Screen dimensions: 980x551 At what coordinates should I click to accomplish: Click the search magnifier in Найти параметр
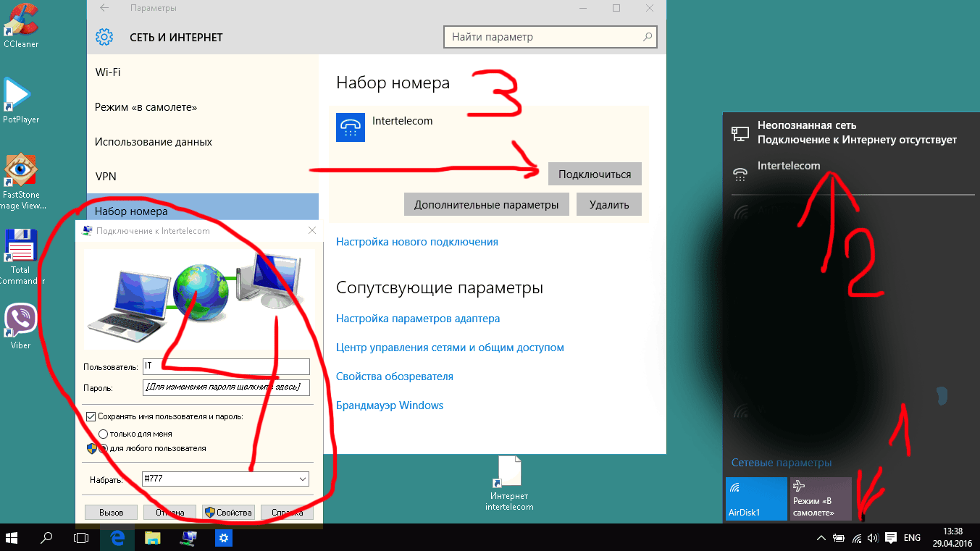[x=648, y=37]
